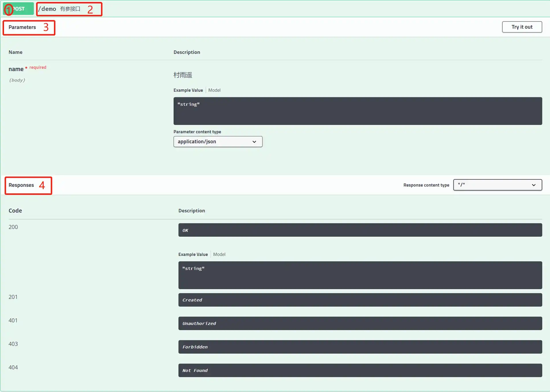Screen dimensions: 550x392
Task: Click the Responses section heading
Action: [x=21, y=185]
